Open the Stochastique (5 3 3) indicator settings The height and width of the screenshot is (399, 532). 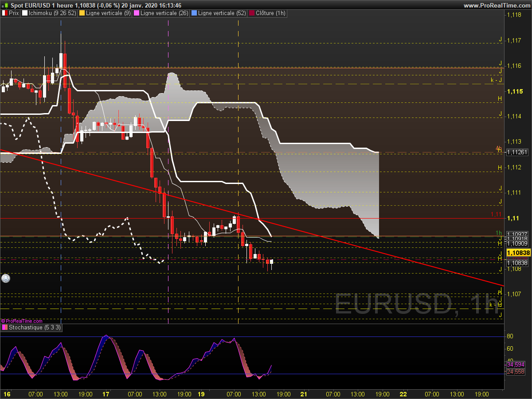click(31, 328)
